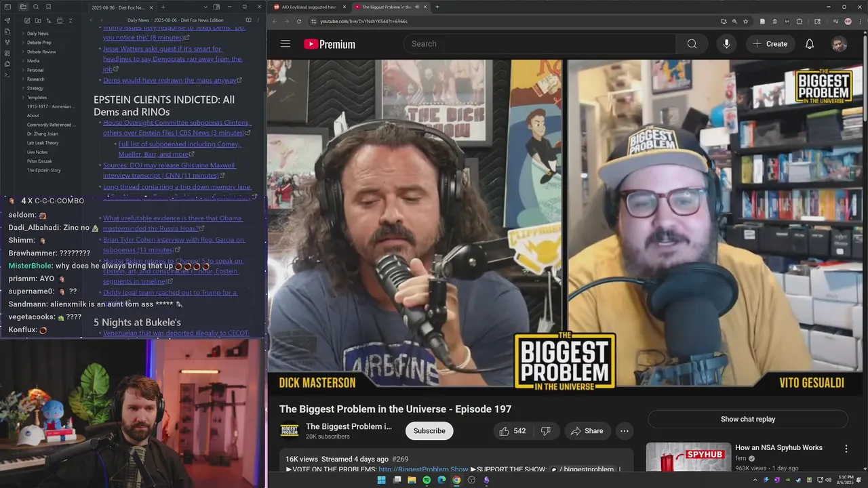Toggle the Obsidian right sidebar icon
The width and height of the screenshot is (868, 488).
(x=216, y=7)
